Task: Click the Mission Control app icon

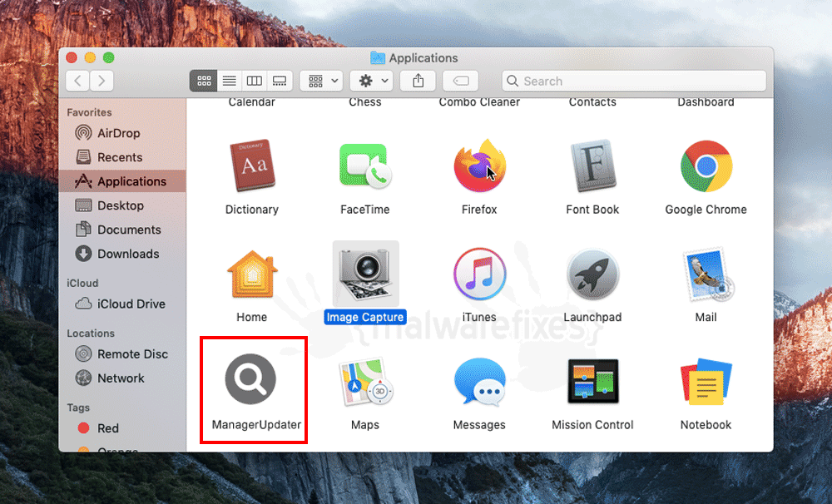Action: point(592,381)
